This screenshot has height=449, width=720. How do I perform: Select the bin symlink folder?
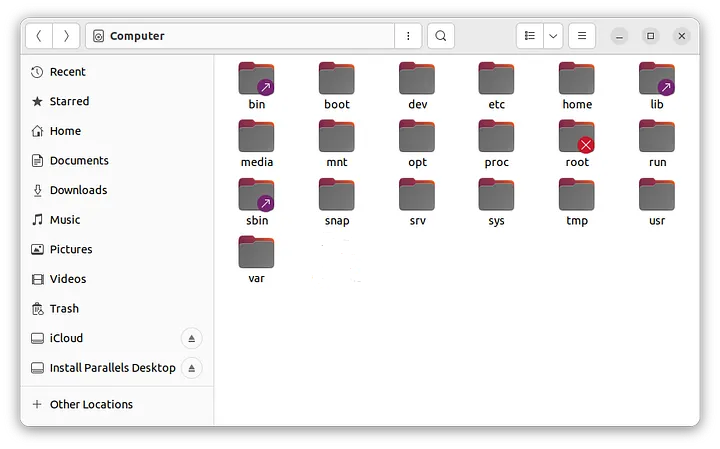pyautogui.click(x=257, y=80)
